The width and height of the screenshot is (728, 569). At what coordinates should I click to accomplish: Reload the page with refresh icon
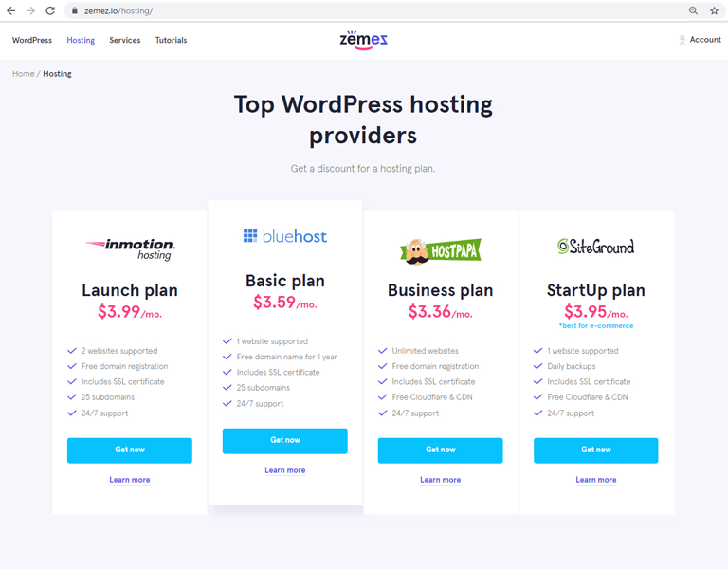[x=50, y=10]
